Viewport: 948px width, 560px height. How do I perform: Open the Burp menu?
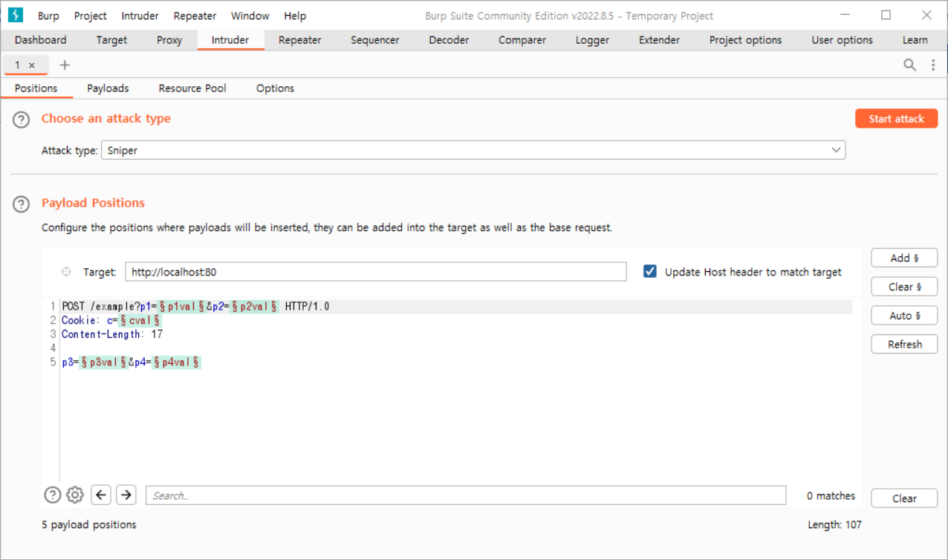click(x=48, y=16)
